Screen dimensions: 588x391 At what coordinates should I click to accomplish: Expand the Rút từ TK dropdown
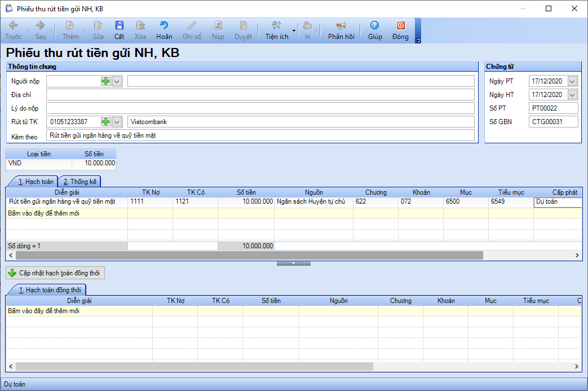(x=117, y=121)
